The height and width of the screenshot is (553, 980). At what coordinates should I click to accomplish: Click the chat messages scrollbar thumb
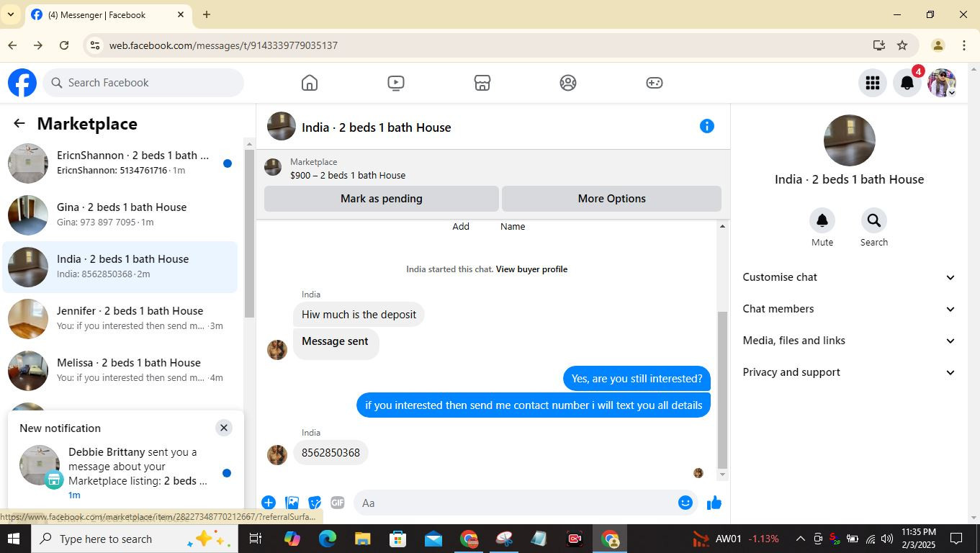[722, 390]
